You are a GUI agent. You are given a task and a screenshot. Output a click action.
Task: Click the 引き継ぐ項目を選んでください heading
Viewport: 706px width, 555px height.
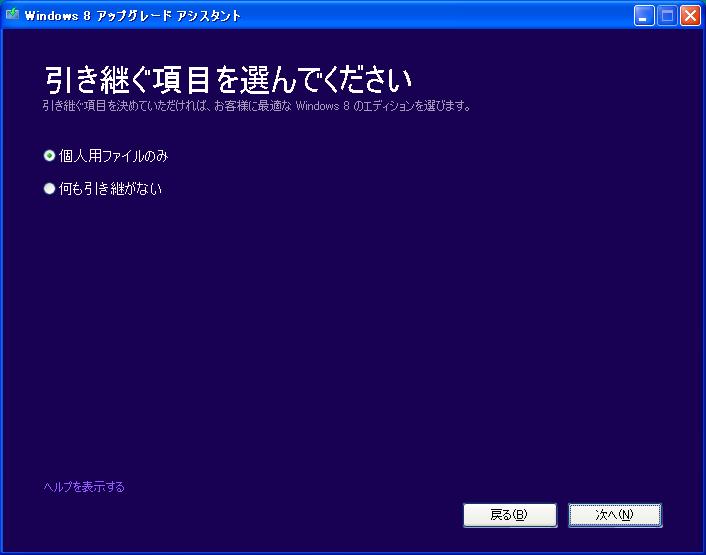point(228,80)
